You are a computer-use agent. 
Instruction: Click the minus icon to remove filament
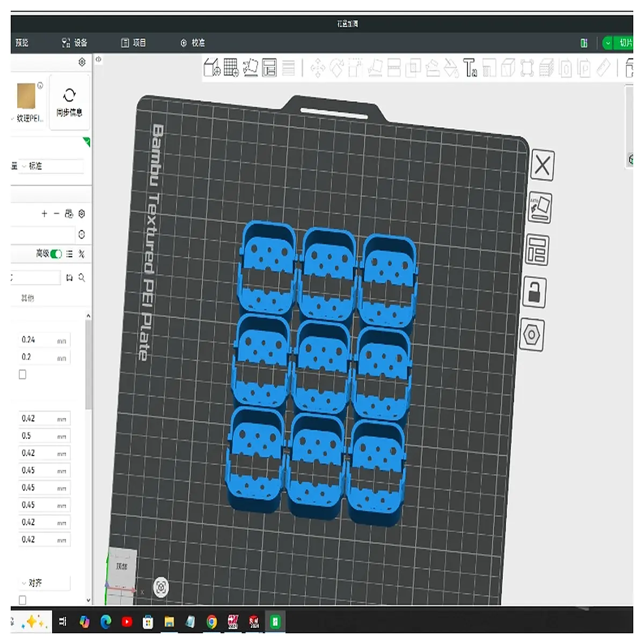click(56, 214)
